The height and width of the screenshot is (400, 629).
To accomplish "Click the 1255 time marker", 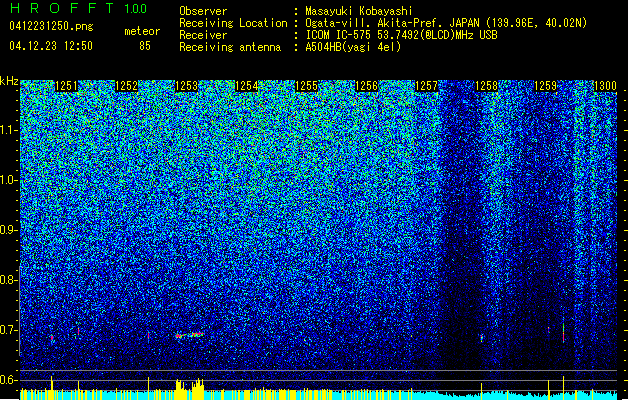I will coord(306,86).
